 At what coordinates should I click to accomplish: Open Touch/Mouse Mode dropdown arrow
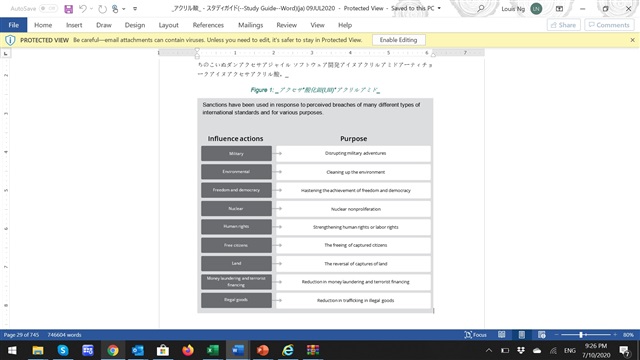(x=124, y=9)
